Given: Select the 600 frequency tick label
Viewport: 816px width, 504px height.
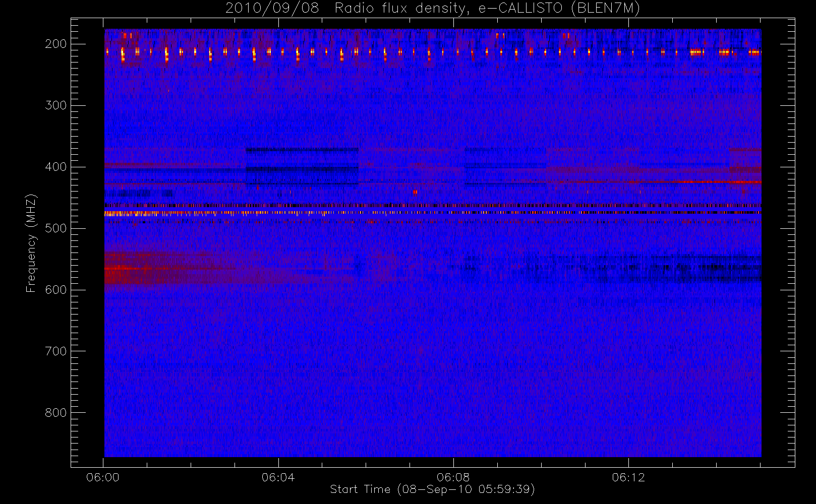Looking at the screenshot, I should click(x=56, y=290).
